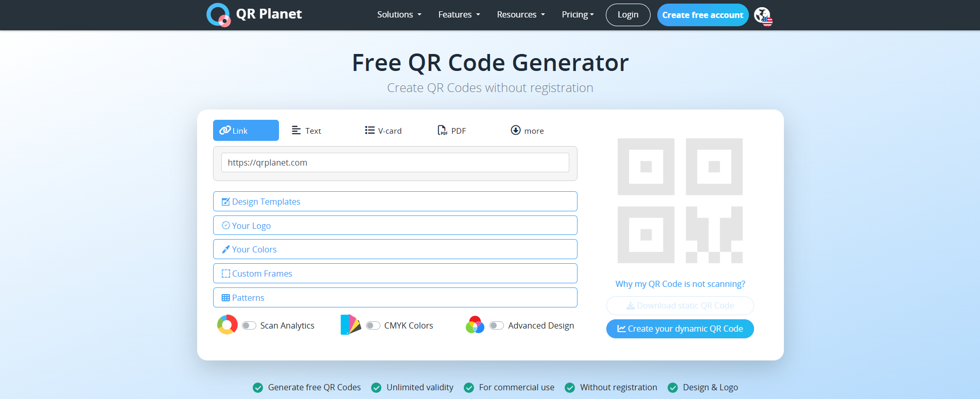Viewport: 980px width, 399px height.
Task: Click the green check beside For commercial use
Action: coord(469,388)
